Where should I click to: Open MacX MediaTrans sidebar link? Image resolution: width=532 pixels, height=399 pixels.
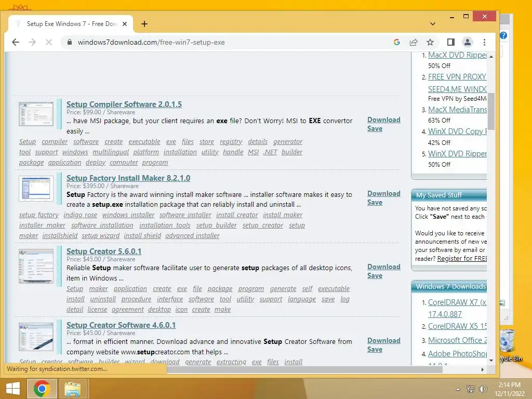(457, 110)
